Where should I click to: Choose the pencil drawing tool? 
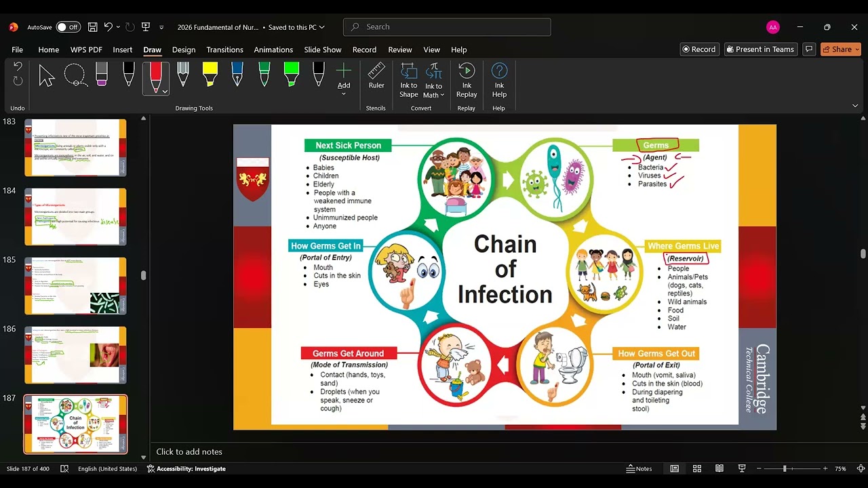(183, 75)
